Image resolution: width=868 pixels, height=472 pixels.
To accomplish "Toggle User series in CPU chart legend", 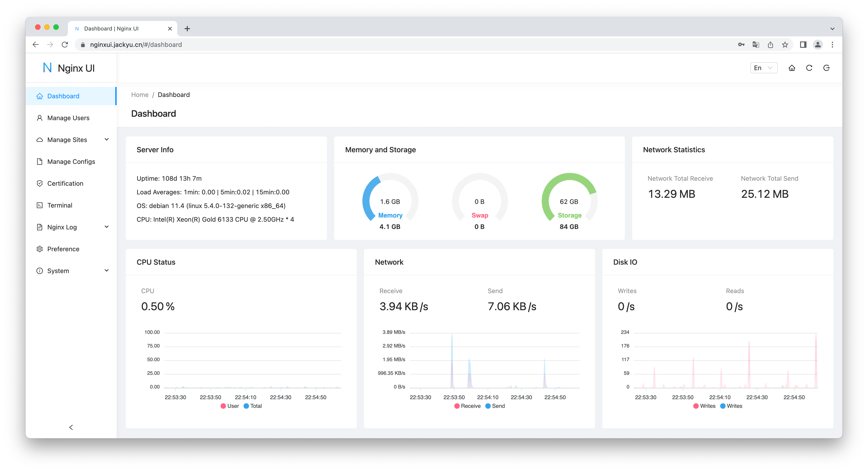I will point(230,406).
